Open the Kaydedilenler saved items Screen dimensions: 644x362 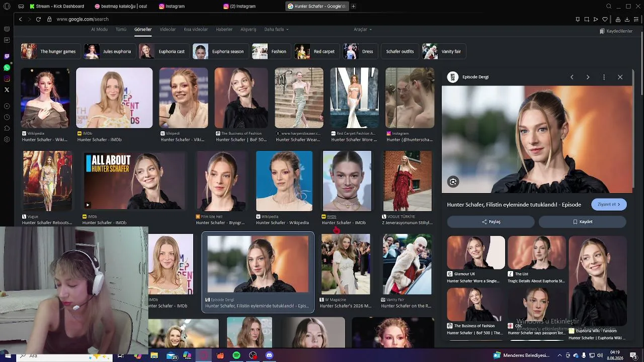pyautogui.click(x=616, y=31)
